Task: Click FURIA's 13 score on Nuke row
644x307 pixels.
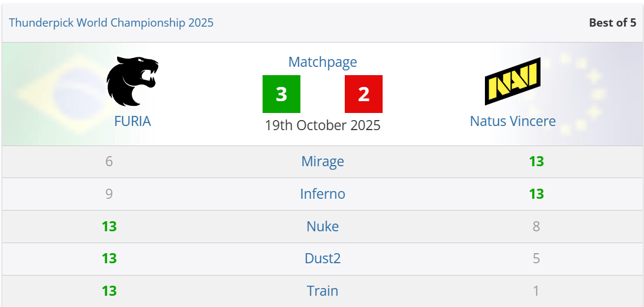Action: pyautogui.click(x=109, y=227)
